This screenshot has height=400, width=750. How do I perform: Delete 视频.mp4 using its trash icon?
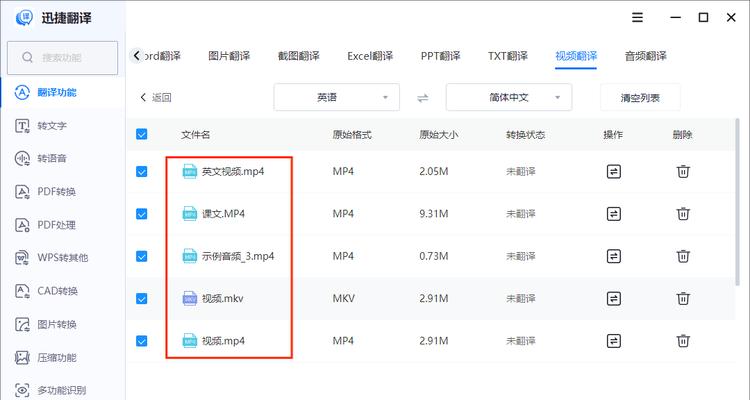(x=683, y=341)
